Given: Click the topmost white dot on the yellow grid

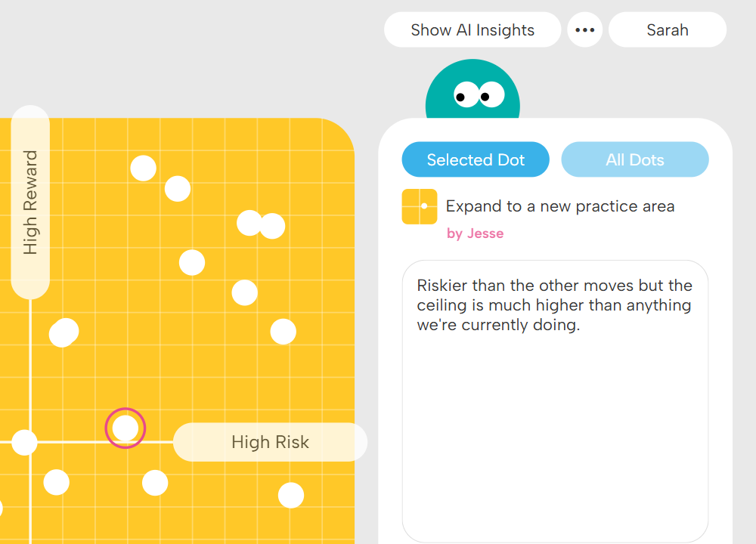Looking at the screenshot, I should click(144, 168).
